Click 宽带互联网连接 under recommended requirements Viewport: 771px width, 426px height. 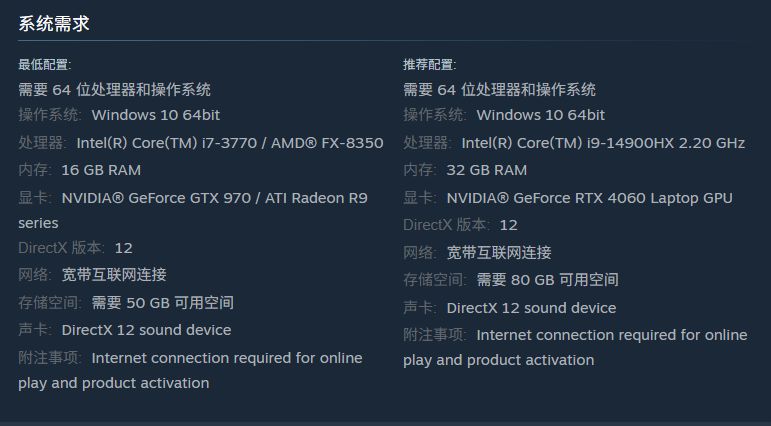pyautogui.click(x=499, y=252)
